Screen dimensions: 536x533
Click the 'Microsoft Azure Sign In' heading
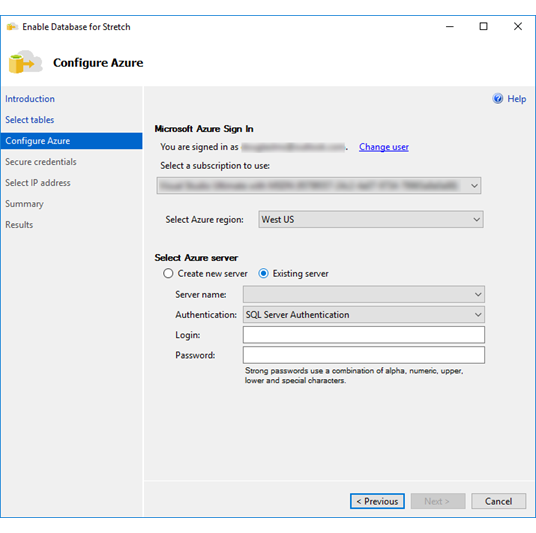pos(204,129)
